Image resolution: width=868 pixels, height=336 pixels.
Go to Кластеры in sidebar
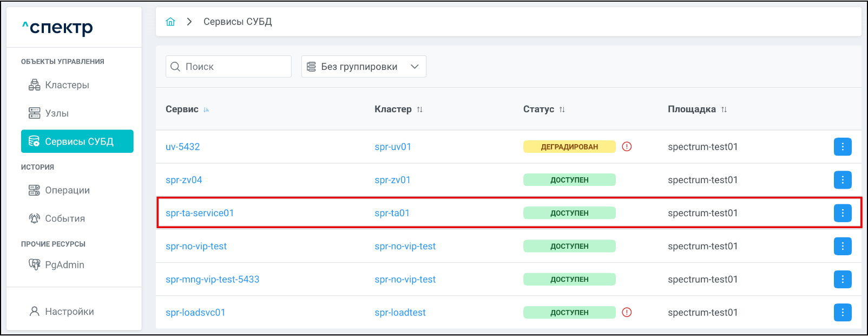coord(67,85)
